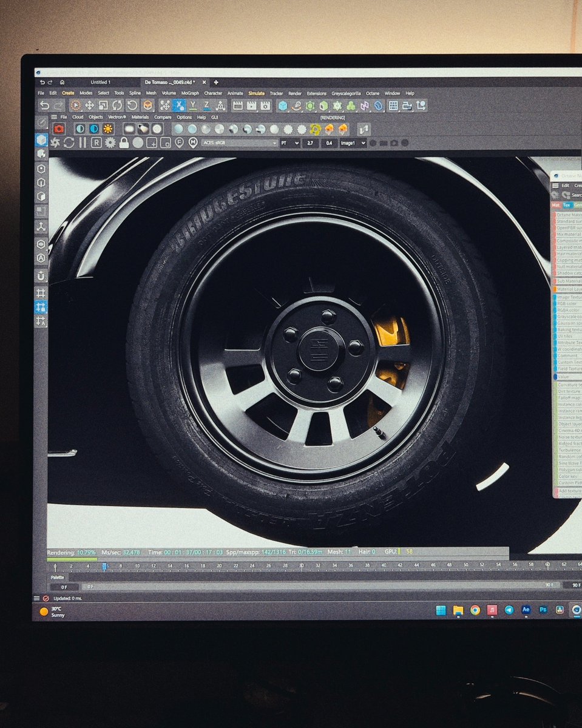Click the Octane sun daylight icon
Viewport: 582px width, 728px height.
[x=108, y=128]
